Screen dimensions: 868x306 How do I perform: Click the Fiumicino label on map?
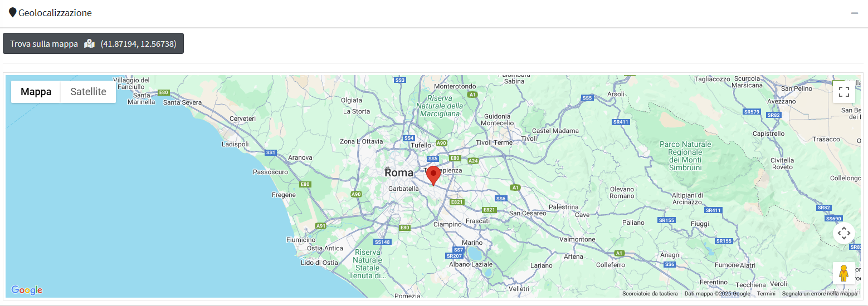tap(301, 240)
